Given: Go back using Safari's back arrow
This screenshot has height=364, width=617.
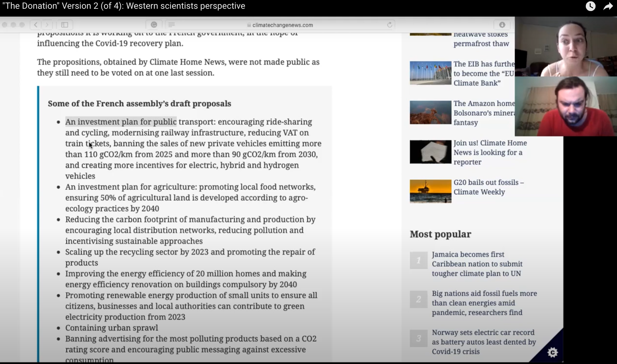Looking at the screenshot, I should [x=36, y=25].
